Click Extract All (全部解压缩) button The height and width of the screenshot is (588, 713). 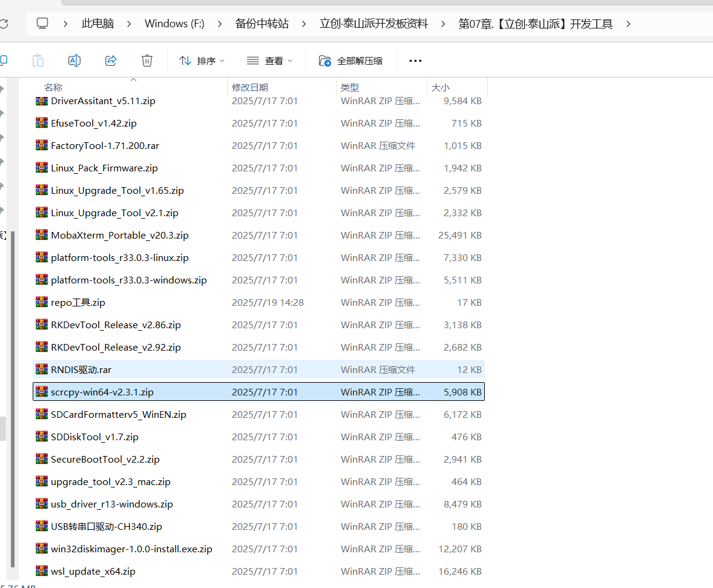(350, 61)
